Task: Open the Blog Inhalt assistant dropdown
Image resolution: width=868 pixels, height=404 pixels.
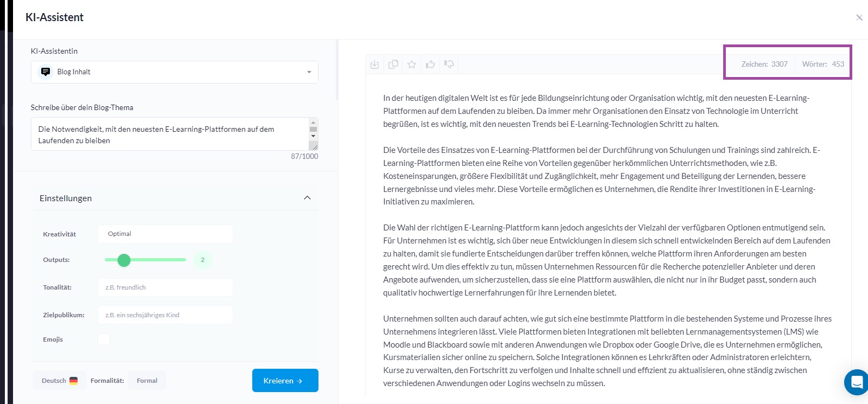Action: (175, 72)
